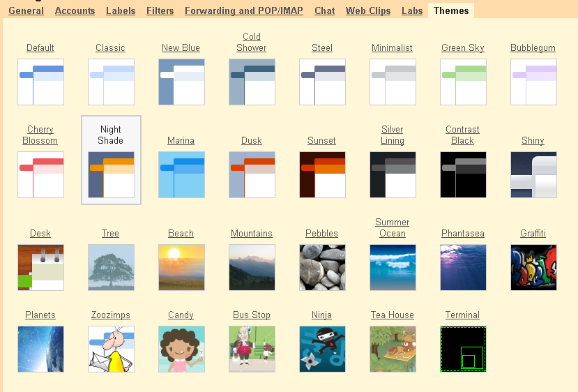The height and width of the screenshot is (392, 578).
Task: Click the Bus Stop name link
Action: [x=252, y=315]
